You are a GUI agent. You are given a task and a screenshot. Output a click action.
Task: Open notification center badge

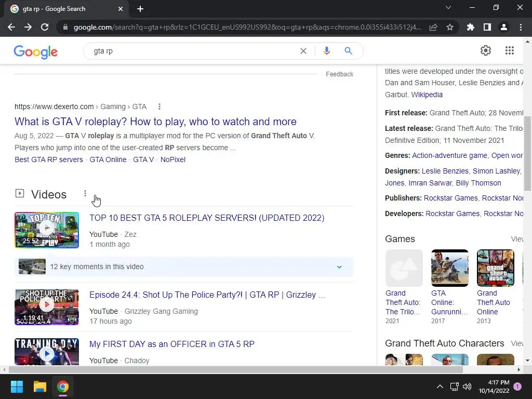pyautogui.click(x=517, y=387)
